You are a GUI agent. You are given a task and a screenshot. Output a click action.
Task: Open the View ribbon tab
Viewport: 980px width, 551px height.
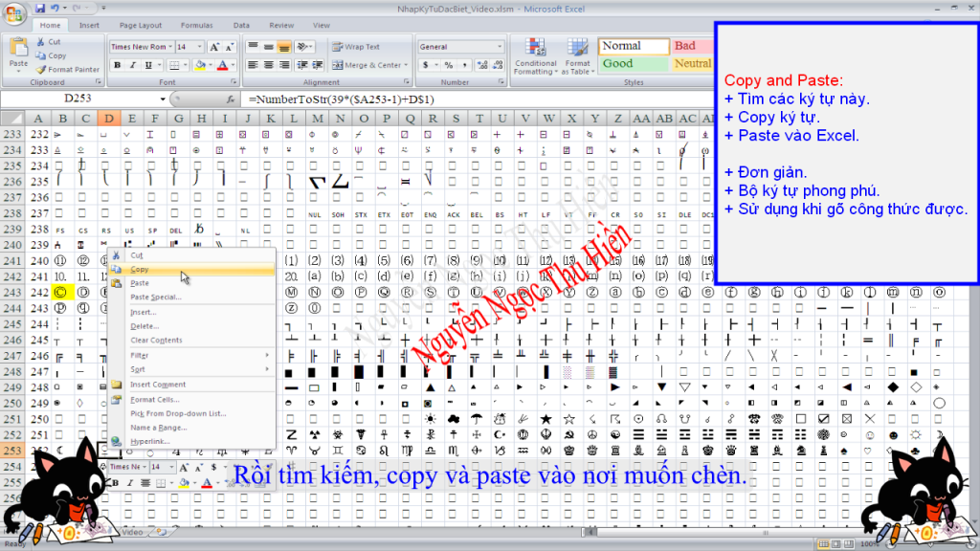click(322, 26)
